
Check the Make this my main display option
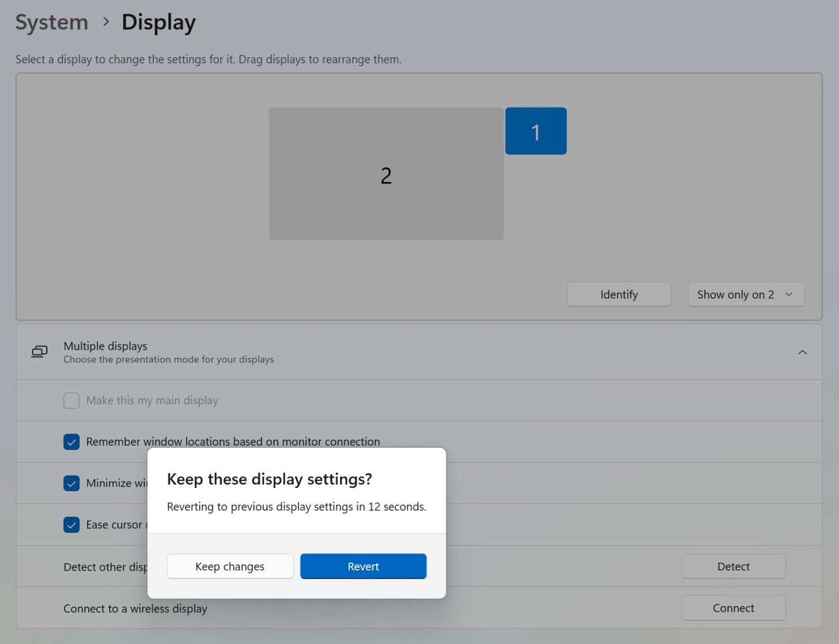tap(71, 400)
